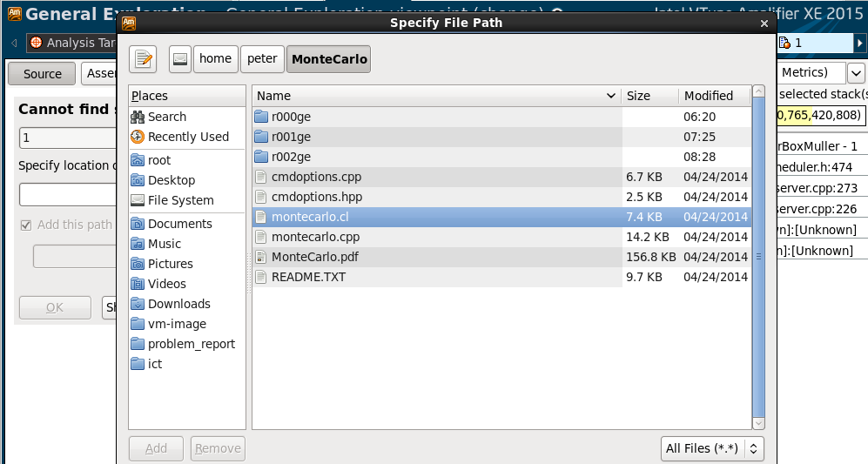
Task: Click the Remove bookmark button
Action: [219, 448]
